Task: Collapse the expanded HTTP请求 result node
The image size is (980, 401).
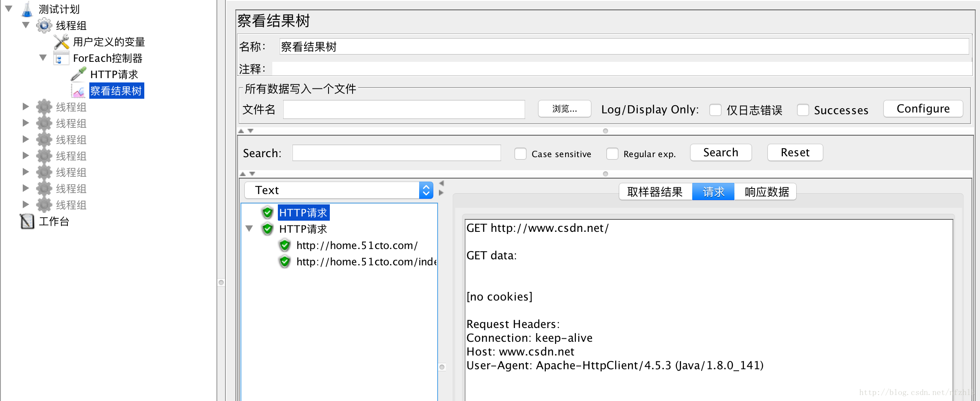Action: click(x=249, y=228)
